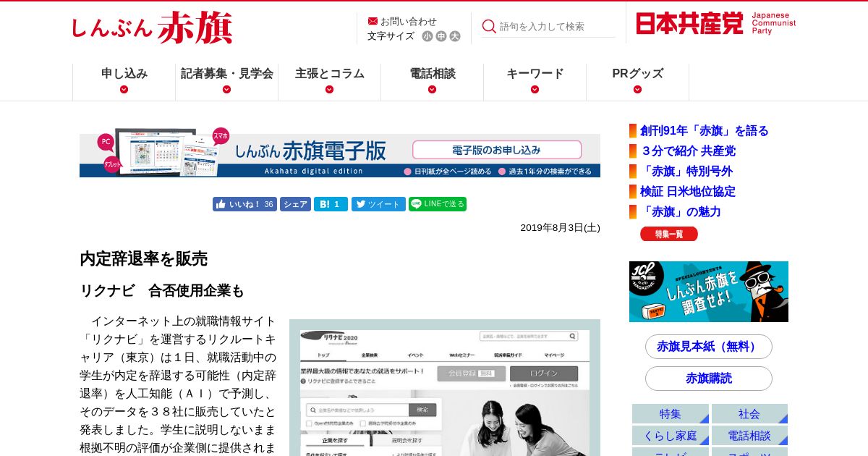Viewport: 868px width, 456px height.
Task: Click the article headline 内定辞退率を販売
Action: click(x=143, y=258)
